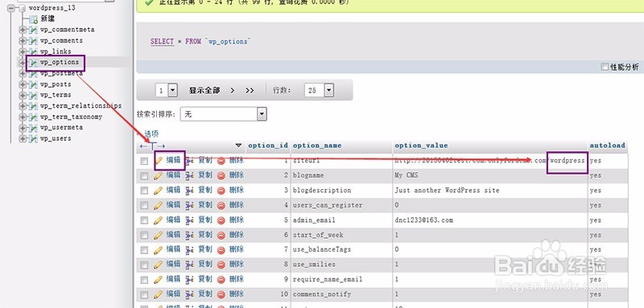This screenshot has height=308, width=644.
Task: Check the use_smilies row checkbox
Action: click(x=144, y=265)
